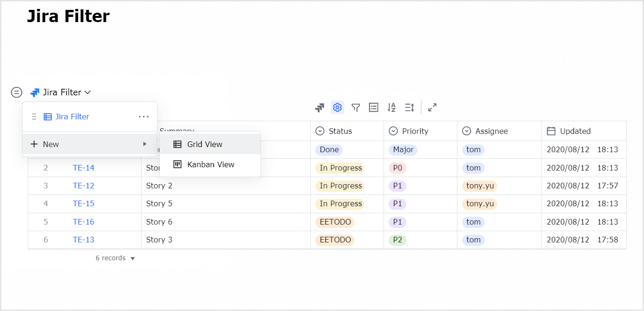The image size is (644, 311).
Task: Select the Done status badge
Action: coord(329,149)
